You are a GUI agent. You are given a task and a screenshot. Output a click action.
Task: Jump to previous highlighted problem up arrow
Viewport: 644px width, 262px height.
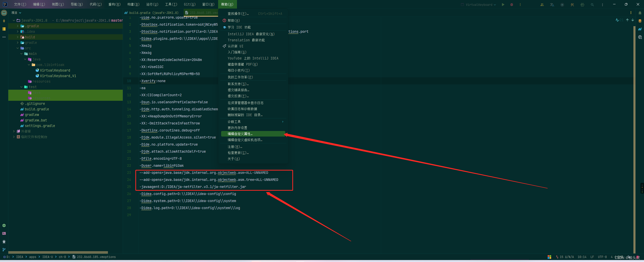click(x=627, y=20)
